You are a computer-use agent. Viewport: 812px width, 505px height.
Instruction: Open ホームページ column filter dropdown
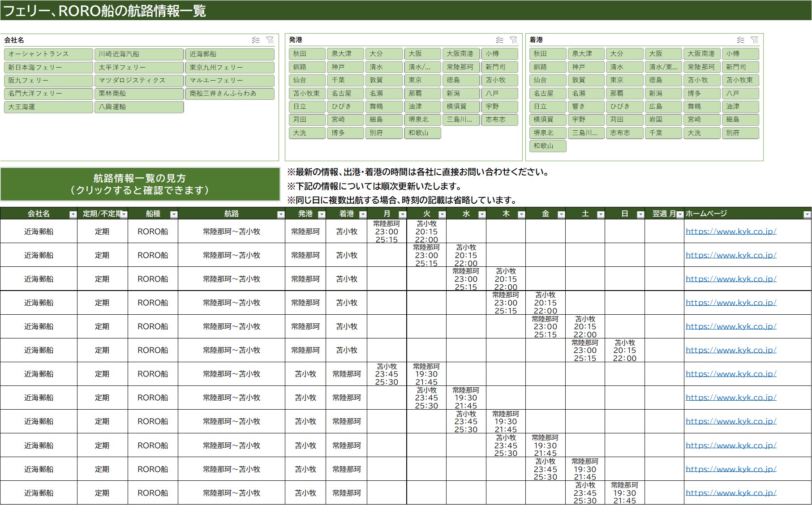tap(807, 214)
